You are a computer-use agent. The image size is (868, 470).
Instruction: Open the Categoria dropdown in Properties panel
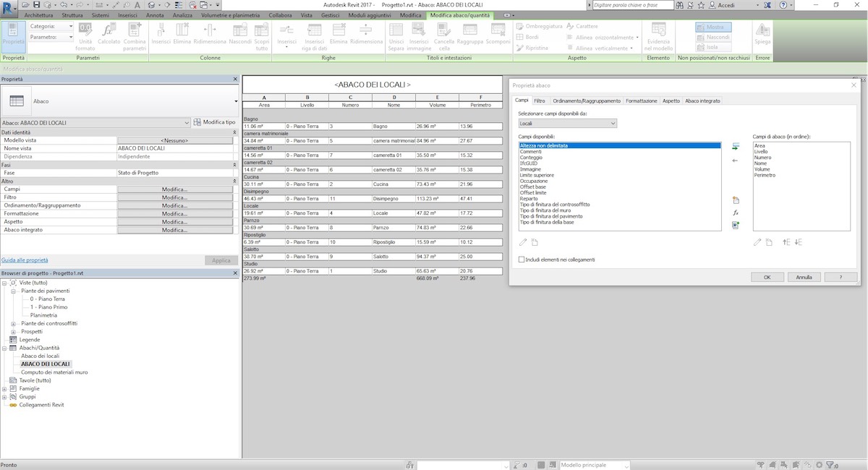pyautogui.click(x=71, y=26)
